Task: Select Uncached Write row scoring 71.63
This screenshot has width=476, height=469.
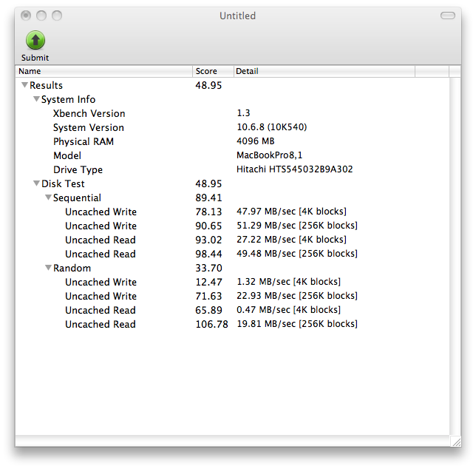Action: [232, 296]
